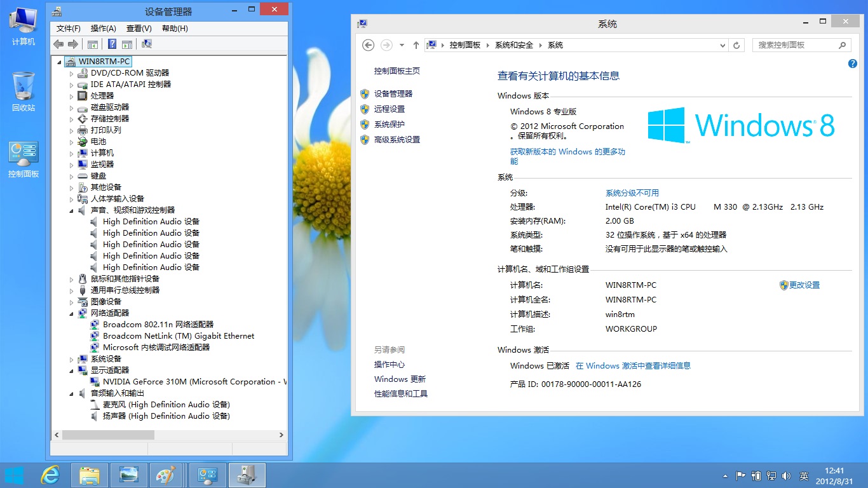Viewport: 868px width, 488px height.
Task: Select Broadcom NetLink (TM) Gigabit Ethernet
Action: 179,336
